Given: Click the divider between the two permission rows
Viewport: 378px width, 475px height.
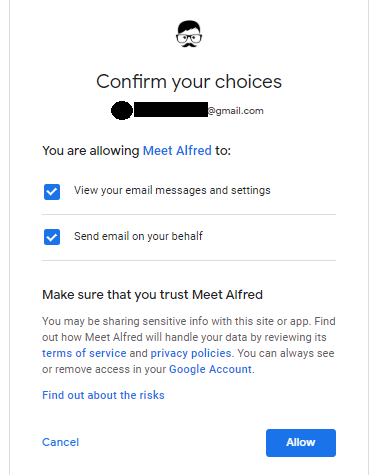Looking at the screenshot, I should [189, 214].
